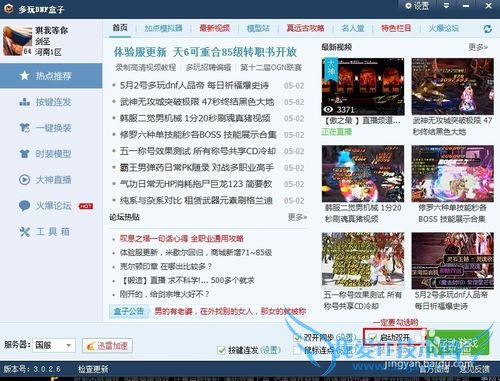Screen dimensions: 500x381
Task: Open the 服务器 国服 dropdown
Action: pos(54,345)
